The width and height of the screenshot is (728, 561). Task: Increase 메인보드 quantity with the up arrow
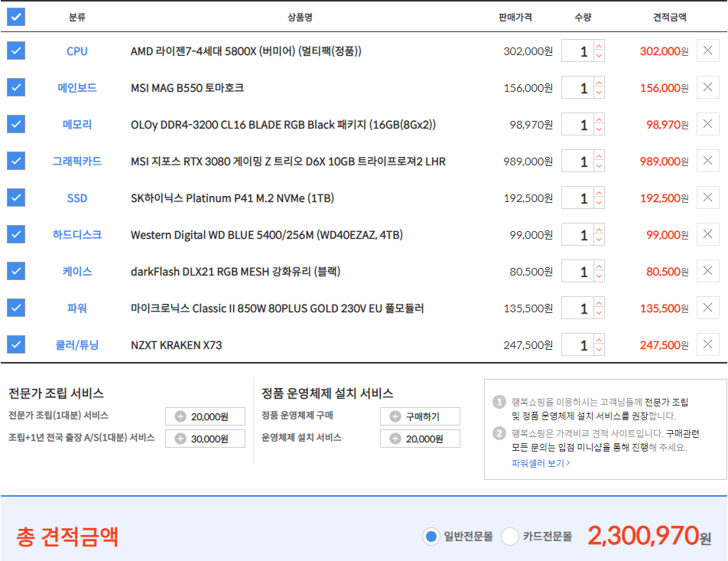tap(599, 82)
